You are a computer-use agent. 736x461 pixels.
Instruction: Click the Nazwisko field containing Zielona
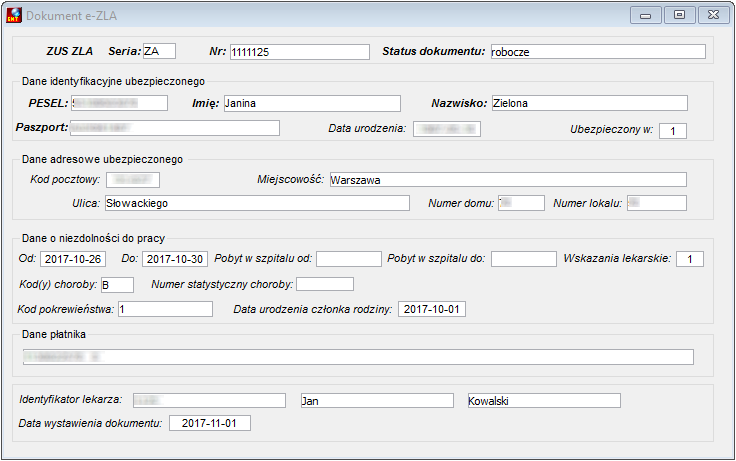pos(590,103)
